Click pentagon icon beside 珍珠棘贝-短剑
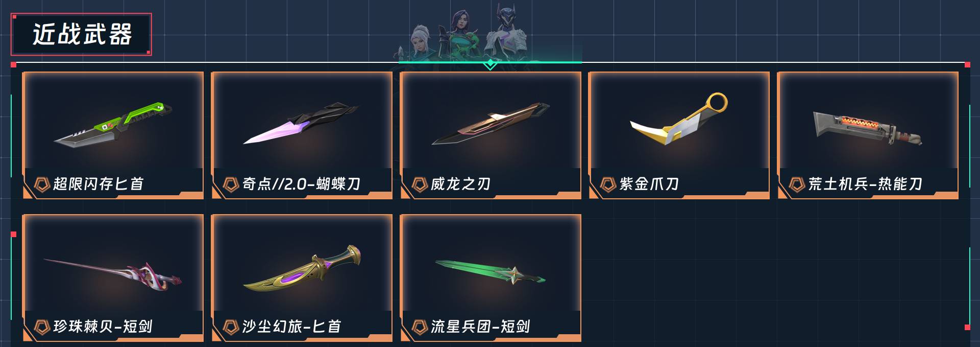980x347 pixels. [41, 327]
